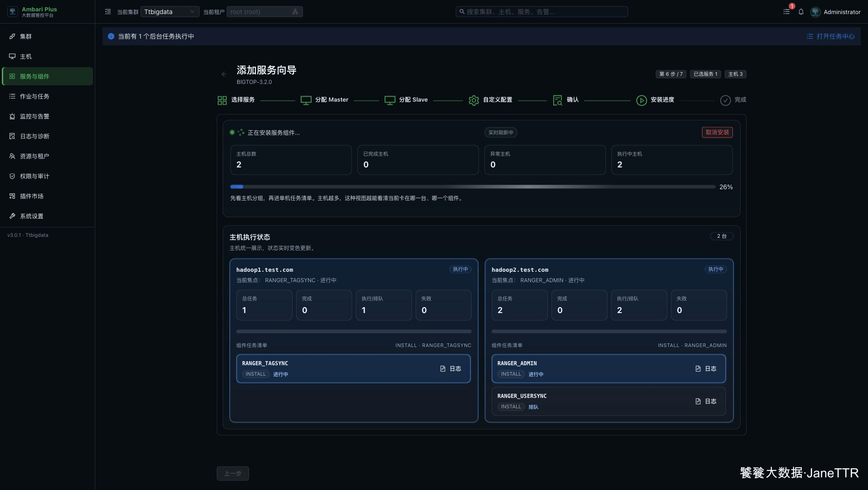Click 打开任务中心 link
The image size is (868, 490).
pyautogui.click(x=830, y=36)
